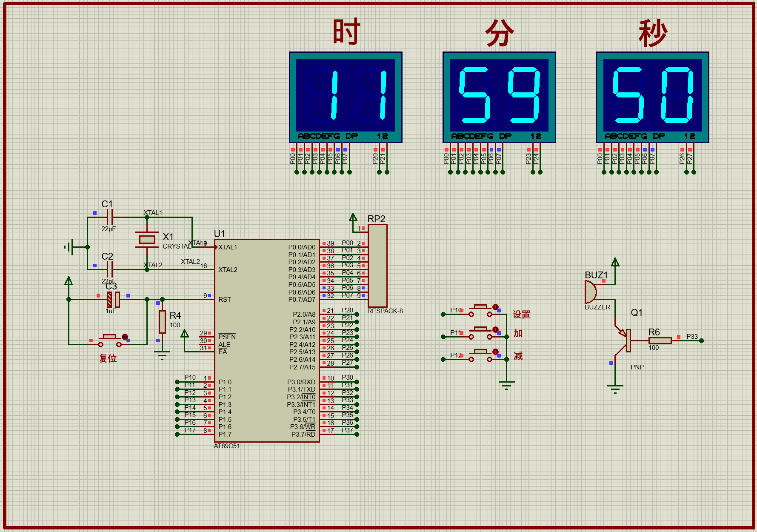
Task: Click the 秒 heading text
Action: 653,33
